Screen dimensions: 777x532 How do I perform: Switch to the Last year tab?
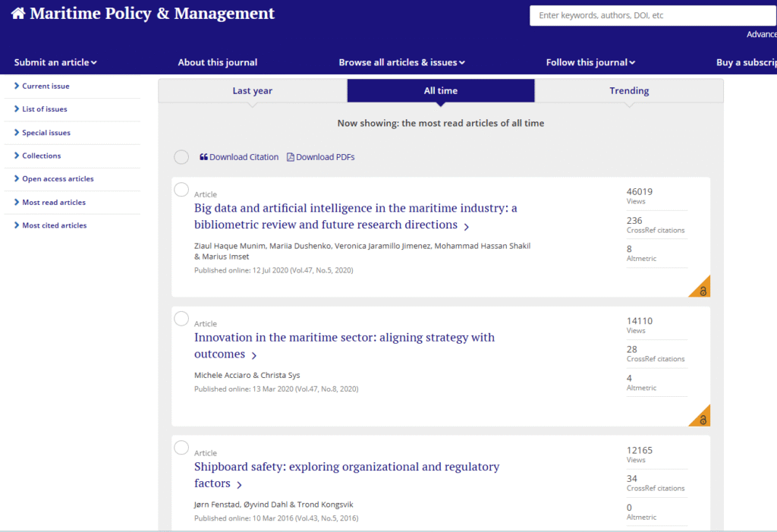(253, 91)
